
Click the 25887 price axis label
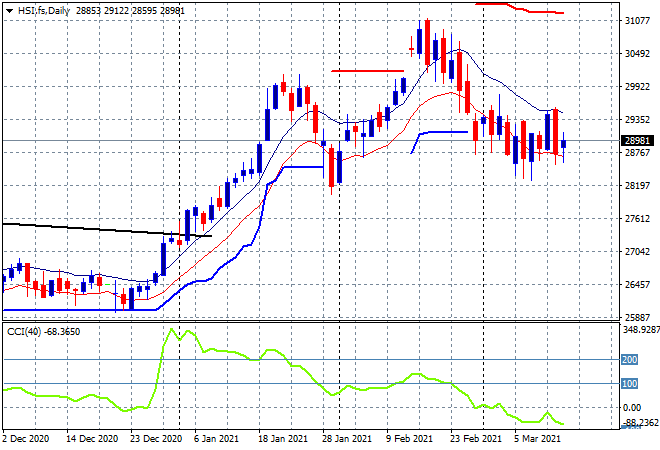click(636, 317)
